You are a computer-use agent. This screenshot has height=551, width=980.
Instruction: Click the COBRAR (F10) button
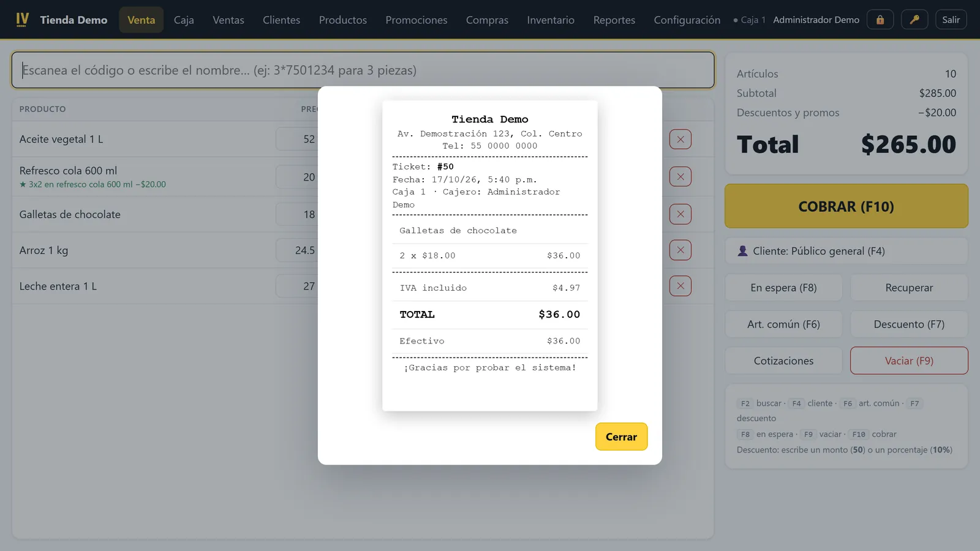click(x=846, y=206)
